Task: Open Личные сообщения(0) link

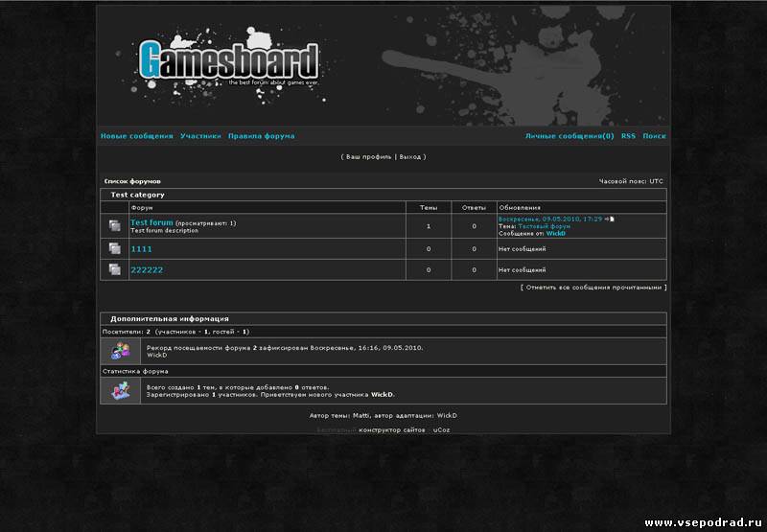Action: [x=569, y=136]
